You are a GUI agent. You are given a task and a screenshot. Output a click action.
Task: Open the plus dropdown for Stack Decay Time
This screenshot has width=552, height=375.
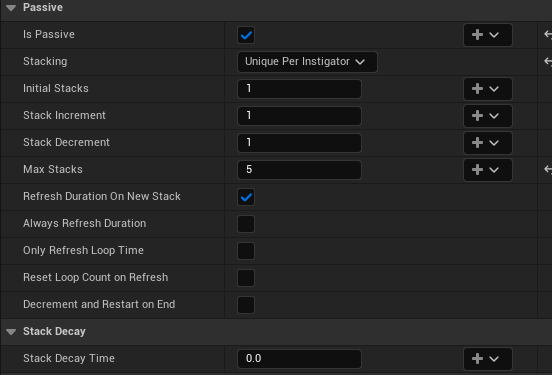[x=488, y=359]
